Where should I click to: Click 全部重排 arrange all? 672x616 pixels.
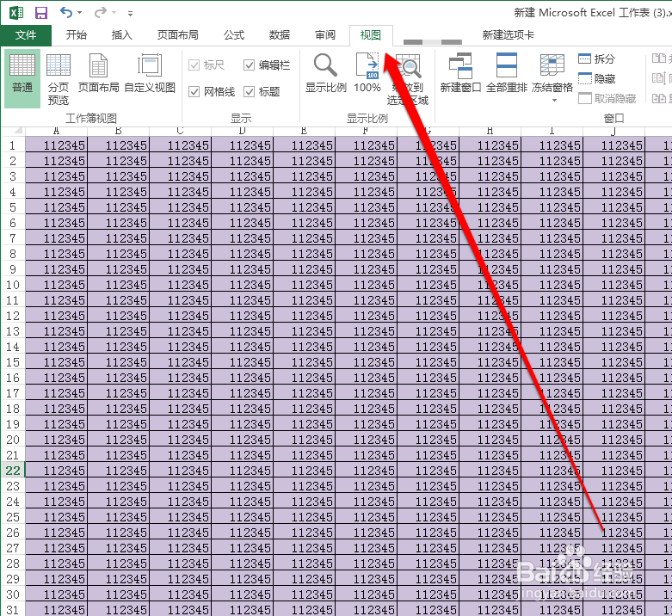click(x=507, y=74)
